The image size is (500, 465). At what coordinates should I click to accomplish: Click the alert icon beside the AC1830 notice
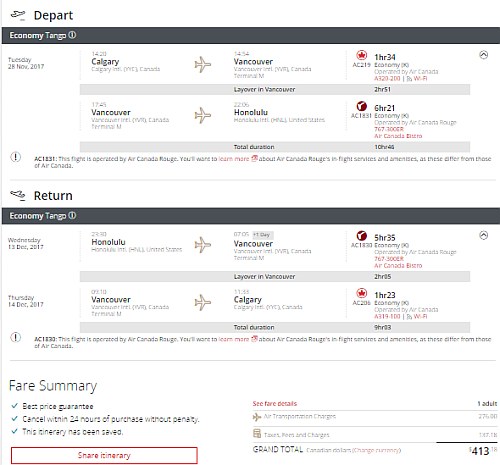tap(16, 337)
